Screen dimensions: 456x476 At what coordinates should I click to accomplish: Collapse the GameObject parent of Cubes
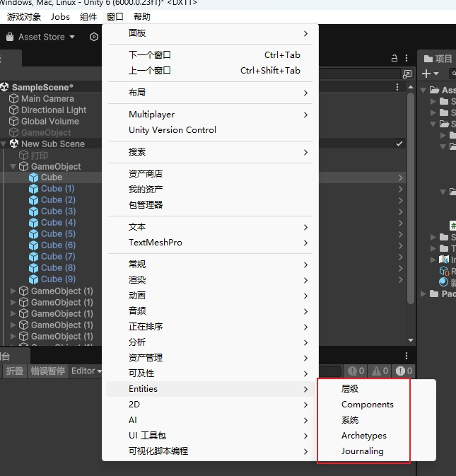click(13, 166)
